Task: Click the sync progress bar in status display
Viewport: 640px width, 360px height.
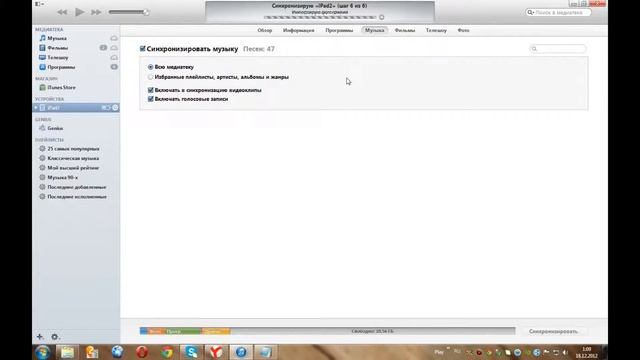Action: pos(320,17)
